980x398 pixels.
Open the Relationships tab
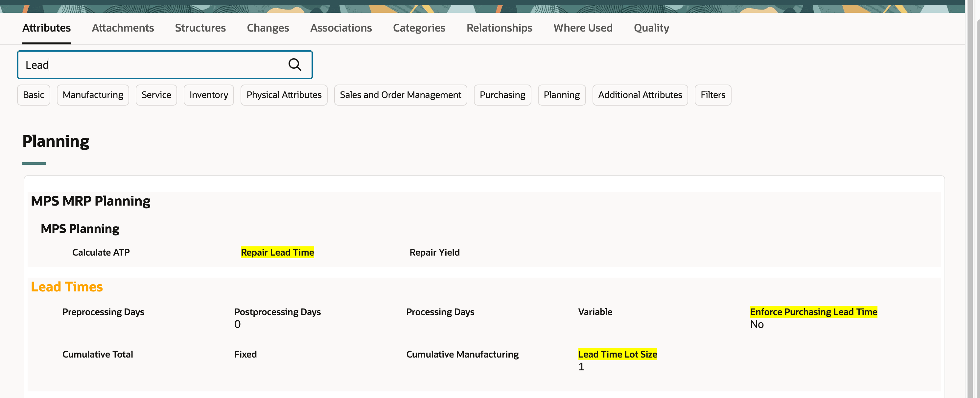coord(499,28)
